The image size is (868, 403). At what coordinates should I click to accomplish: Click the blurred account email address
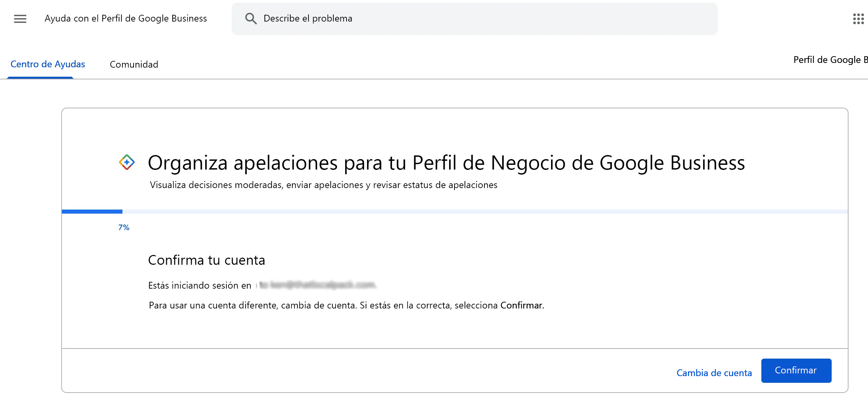(317, 285)
